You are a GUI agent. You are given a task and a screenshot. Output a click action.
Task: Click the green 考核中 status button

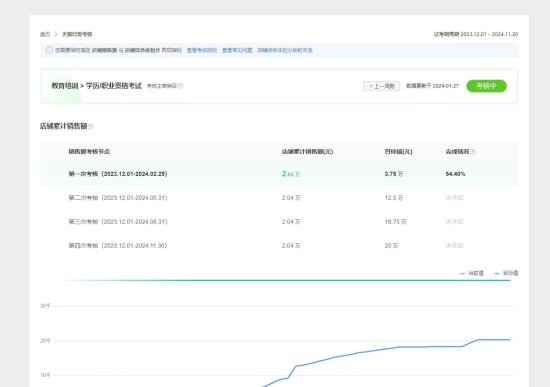[487, 86]
